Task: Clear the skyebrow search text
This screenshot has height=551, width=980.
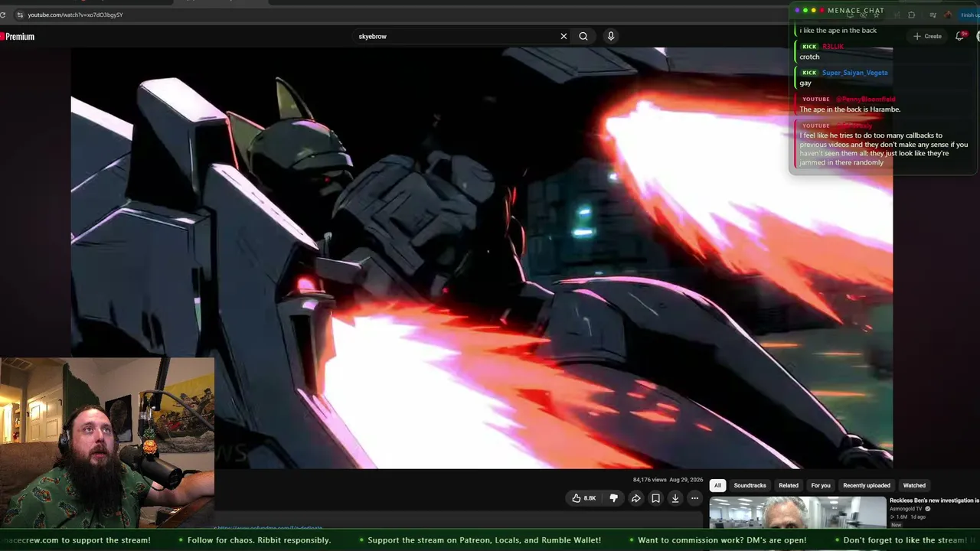Action: tap(563, 36)
